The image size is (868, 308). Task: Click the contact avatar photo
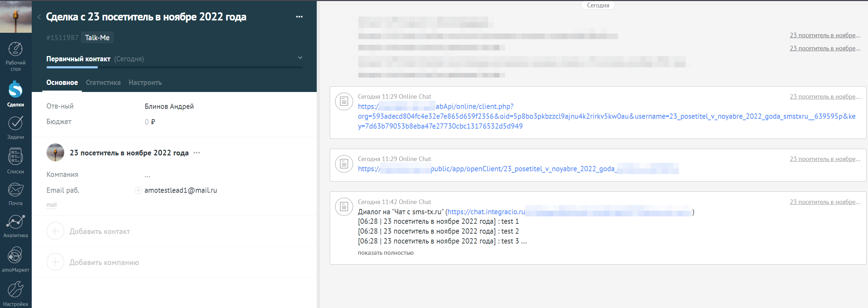pyautogui.click(x=55, y=153)
